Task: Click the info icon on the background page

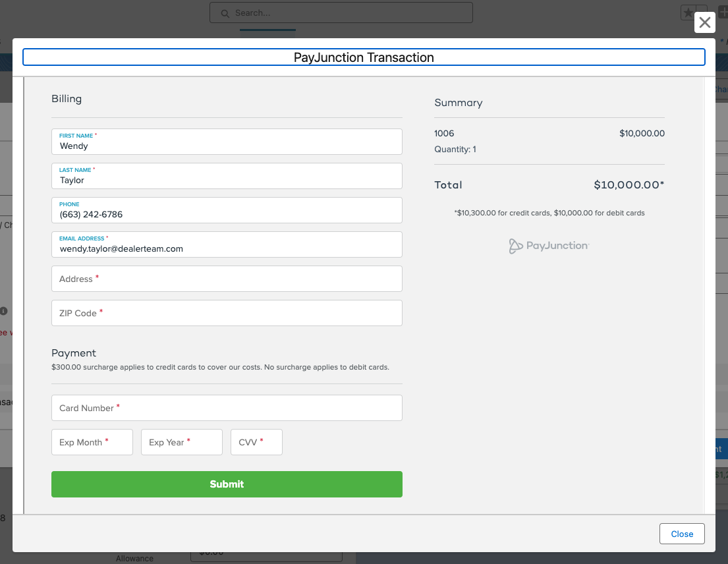Action: tap(4, 311)
